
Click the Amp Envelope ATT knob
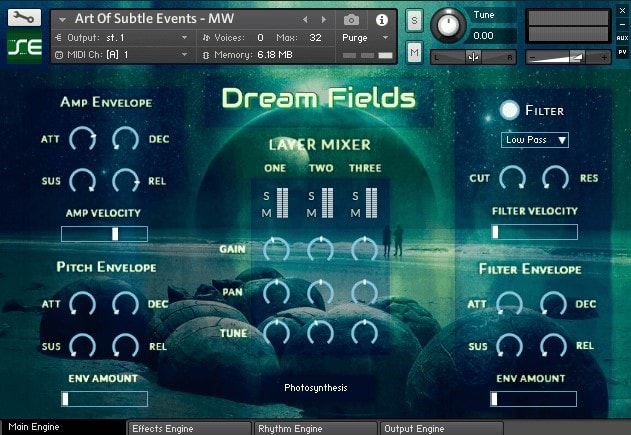82,139
